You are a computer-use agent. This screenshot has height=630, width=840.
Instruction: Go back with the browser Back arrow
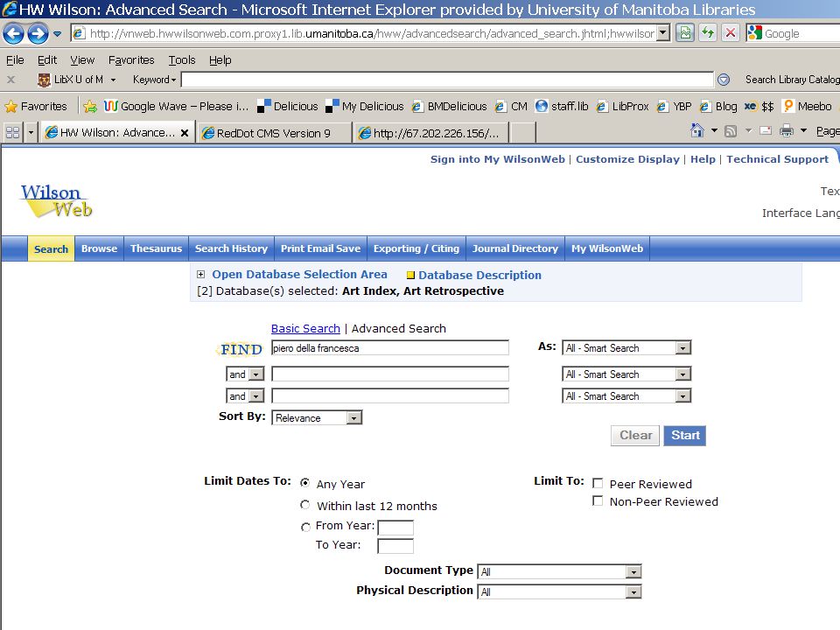click(14, 34)
